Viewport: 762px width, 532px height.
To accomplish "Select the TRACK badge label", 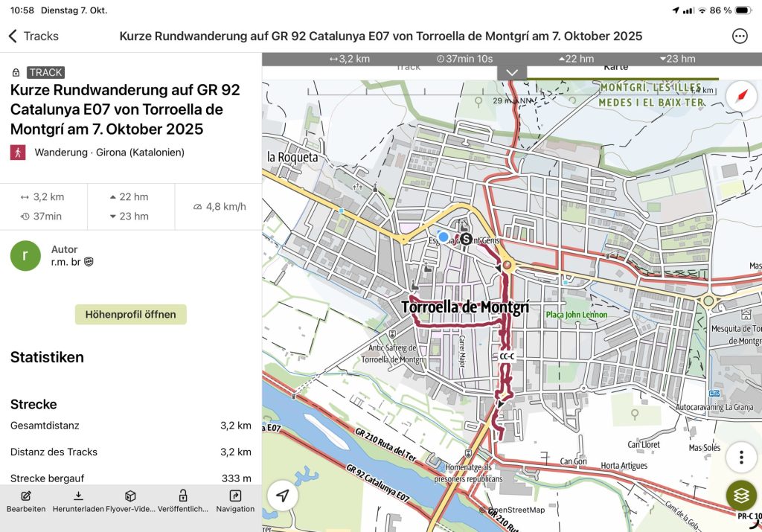I will coord(46,72).
